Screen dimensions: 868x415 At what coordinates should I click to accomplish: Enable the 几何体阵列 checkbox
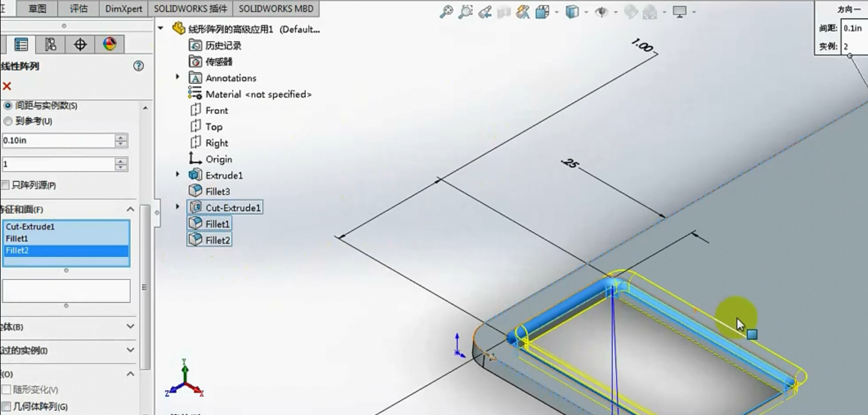coord(6,407)
